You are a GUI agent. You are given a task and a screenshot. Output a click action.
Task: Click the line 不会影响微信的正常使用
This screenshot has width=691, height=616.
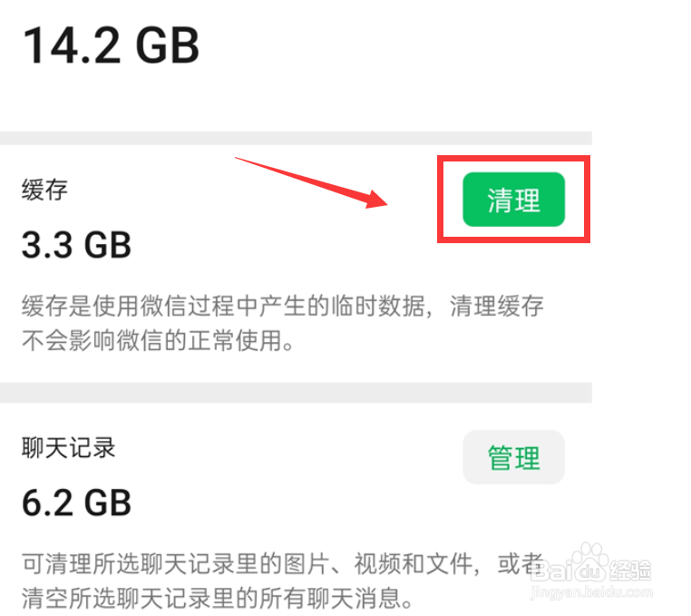[158, 341]
